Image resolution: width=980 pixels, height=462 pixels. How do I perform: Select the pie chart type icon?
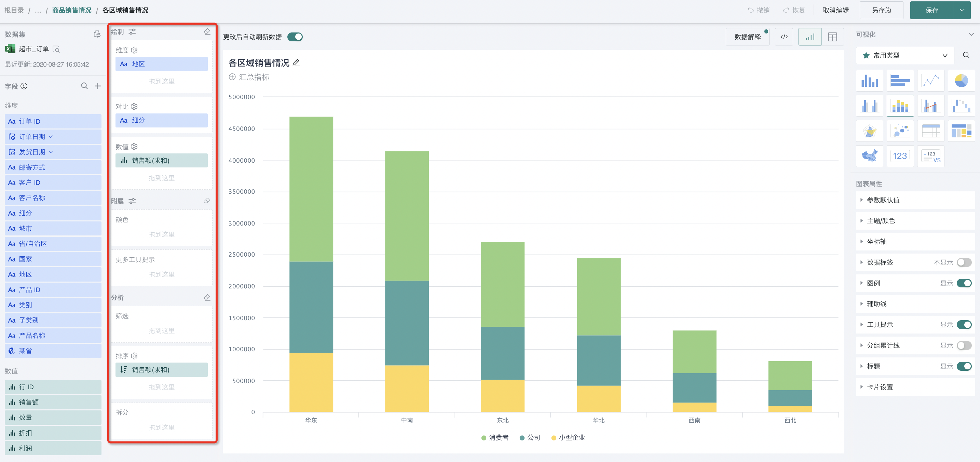(x=961, y=81)
